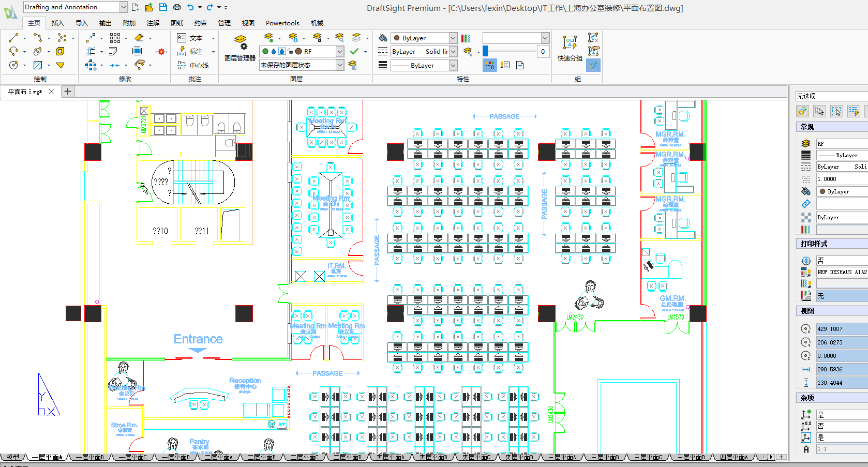The width and height of the screenshot is (868, 467).
Task: Open the Layer Manager (图层管理器)
Action: [240, 48]
